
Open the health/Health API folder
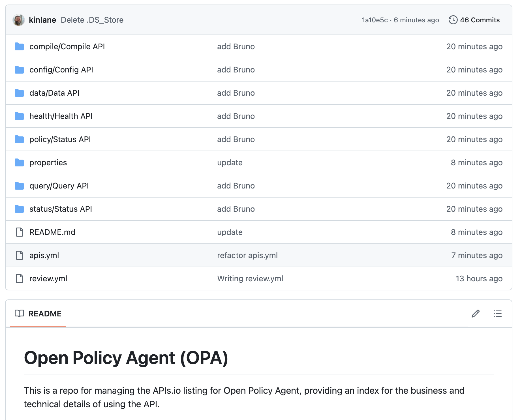tap(61, 116)
